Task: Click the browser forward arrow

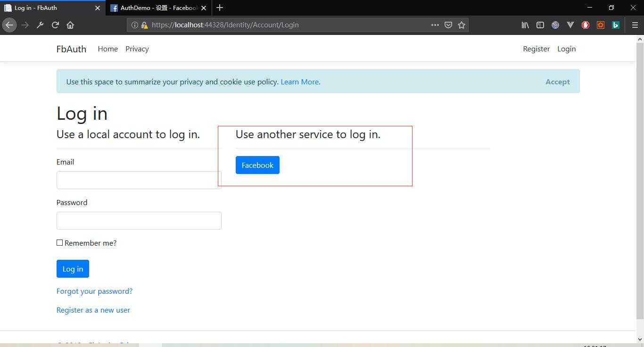Action: [x=25, y=25]
